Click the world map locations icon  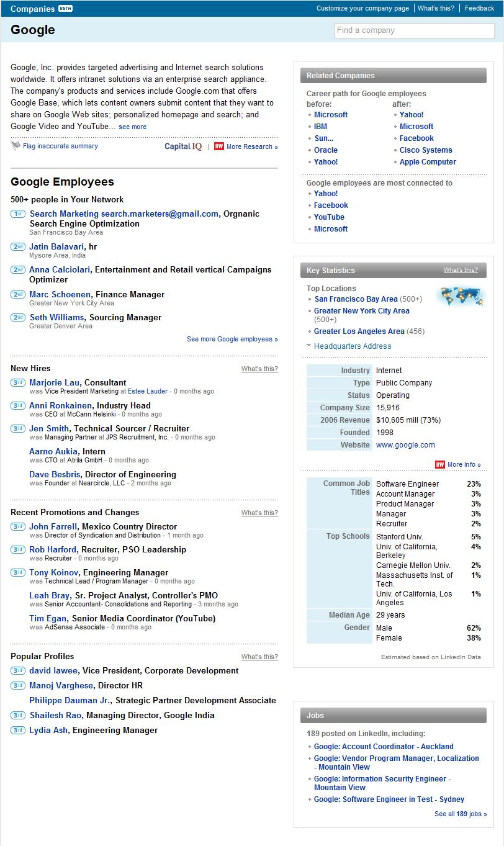(x=460, y=297)
